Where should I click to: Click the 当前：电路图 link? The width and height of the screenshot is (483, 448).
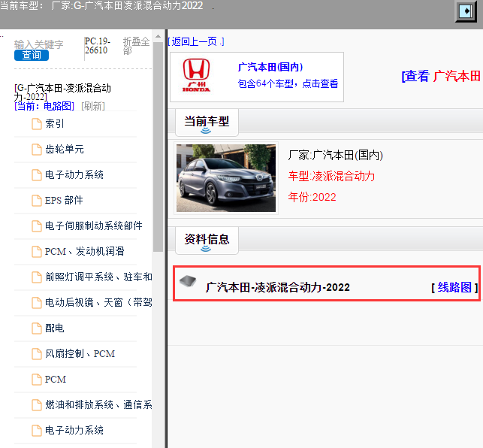point(44,106)
